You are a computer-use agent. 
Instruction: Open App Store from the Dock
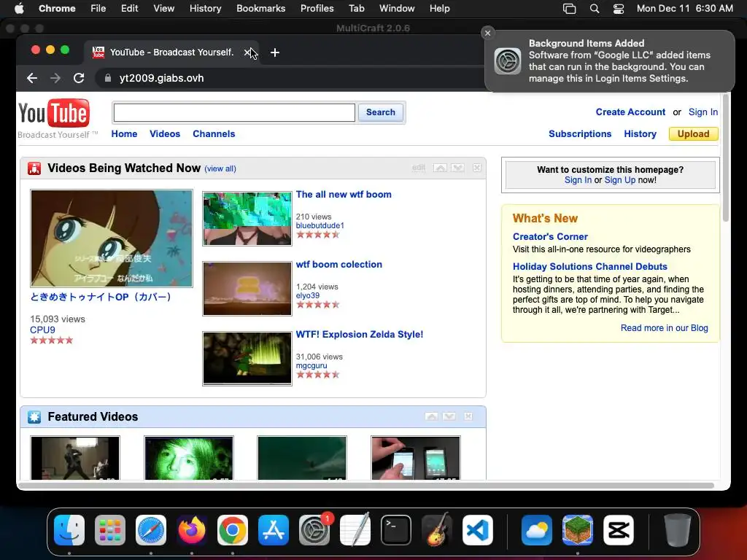274,530
